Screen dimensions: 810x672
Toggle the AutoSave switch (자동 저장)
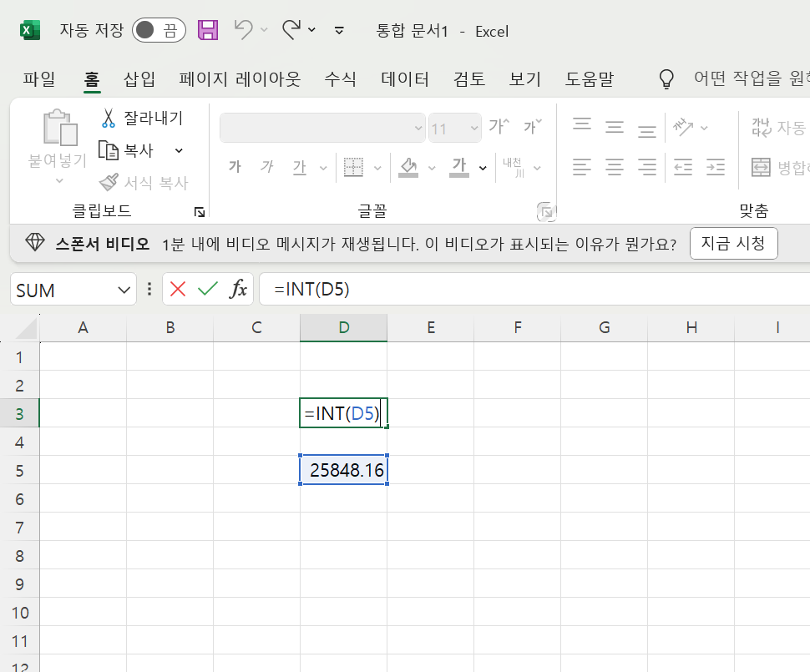pos(159,31)
